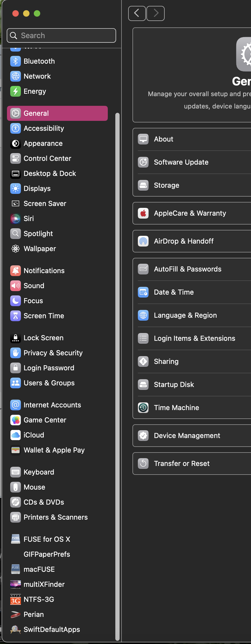This screenshot has height=644, width=251.
Task: Open Date & Time settings
Action: tap(192, 292)
